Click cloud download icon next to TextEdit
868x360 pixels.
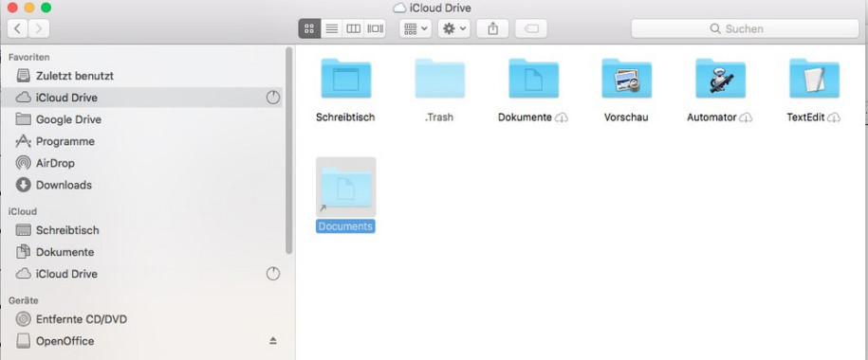(834, 117)
